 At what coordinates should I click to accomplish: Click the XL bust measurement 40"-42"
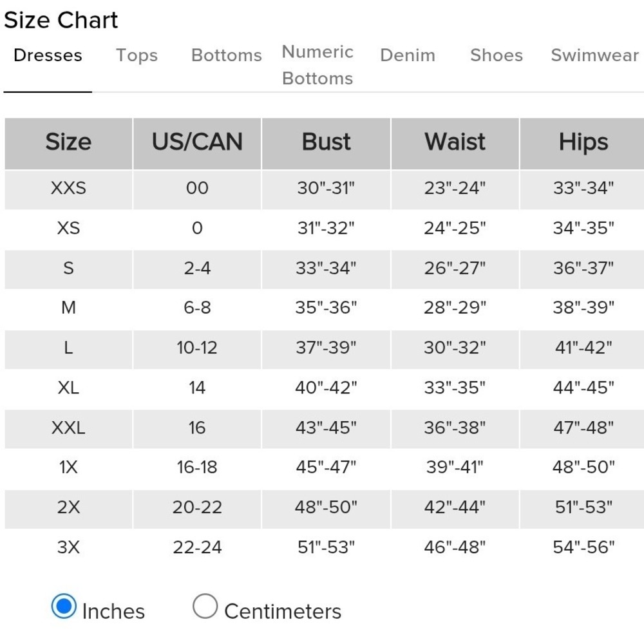[x=326, y=387]
